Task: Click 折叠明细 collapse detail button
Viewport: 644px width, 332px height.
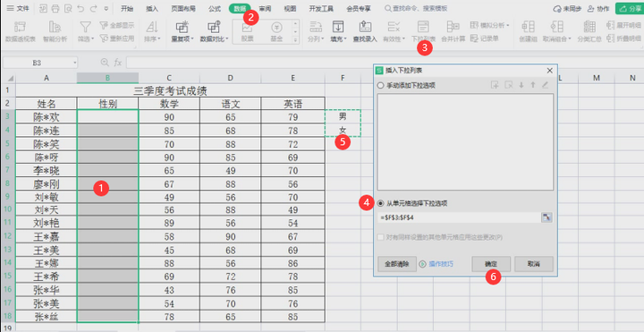Action: [x=624, y=38]
